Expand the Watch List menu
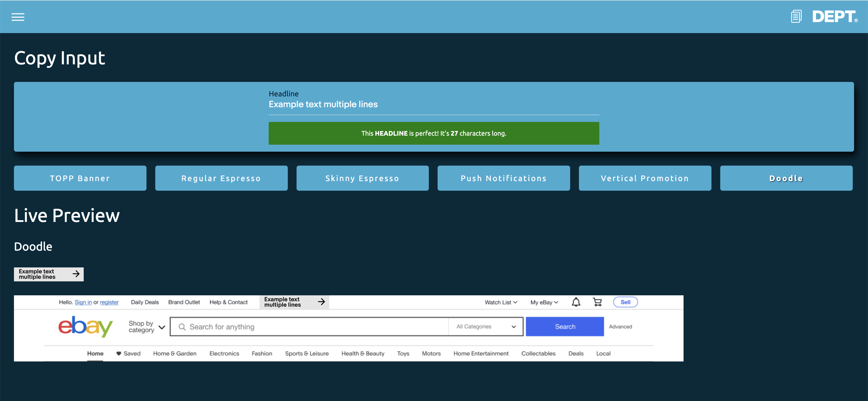Viewport: 868px width, 401px height. 501,302
